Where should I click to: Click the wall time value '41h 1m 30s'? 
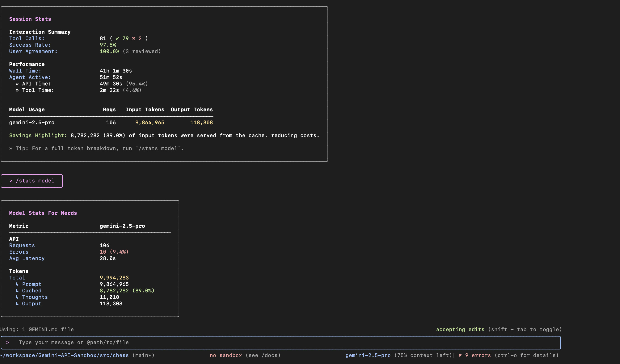tap(116, 71)
